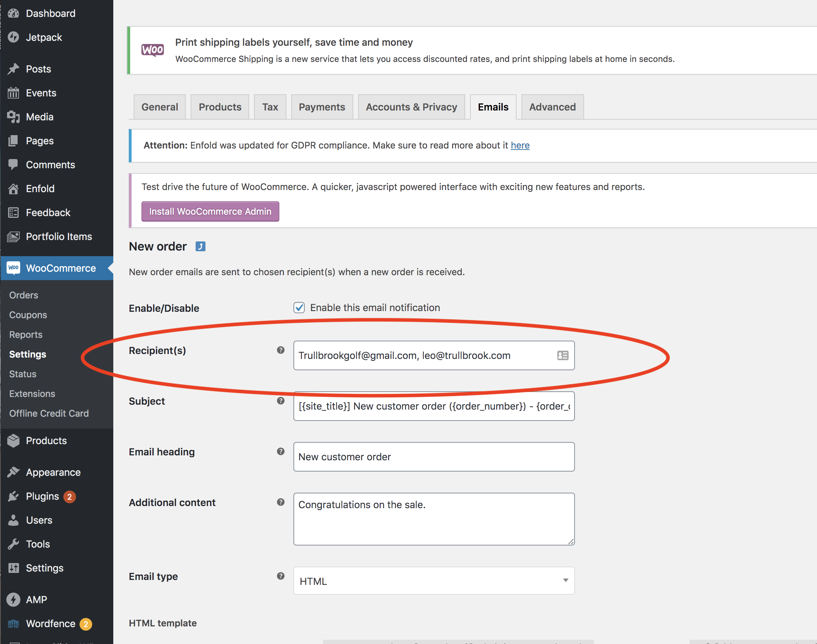
Task: Click the Additional content textarea
Action: point(434,519)
